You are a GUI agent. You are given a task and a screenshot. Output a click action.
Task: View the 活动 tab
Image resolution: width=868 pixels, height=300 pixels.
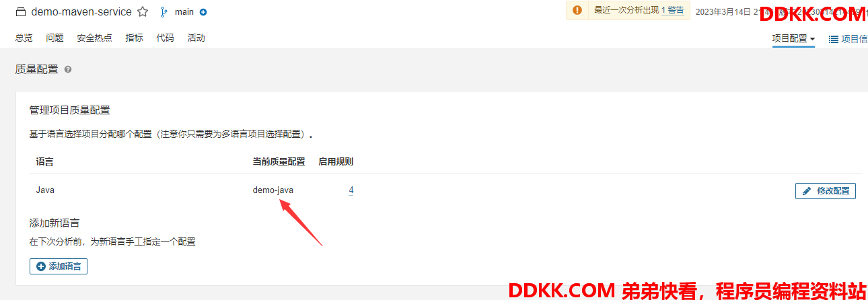(x=196, y=38)
